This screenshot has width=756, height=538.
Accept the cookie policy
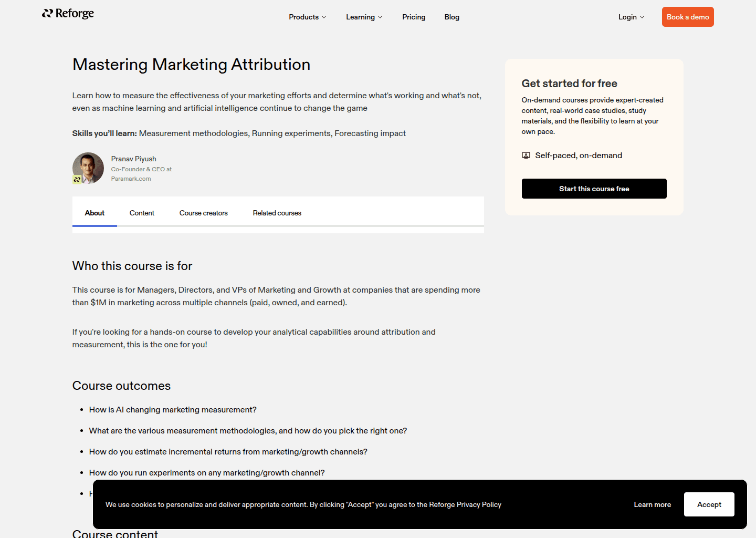709,504
